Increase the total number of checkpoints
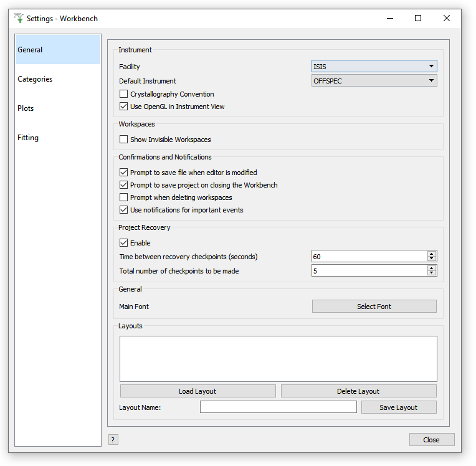The width and height of the screenshot is (476, 466). pyautogui.click(x=431, y=269)
